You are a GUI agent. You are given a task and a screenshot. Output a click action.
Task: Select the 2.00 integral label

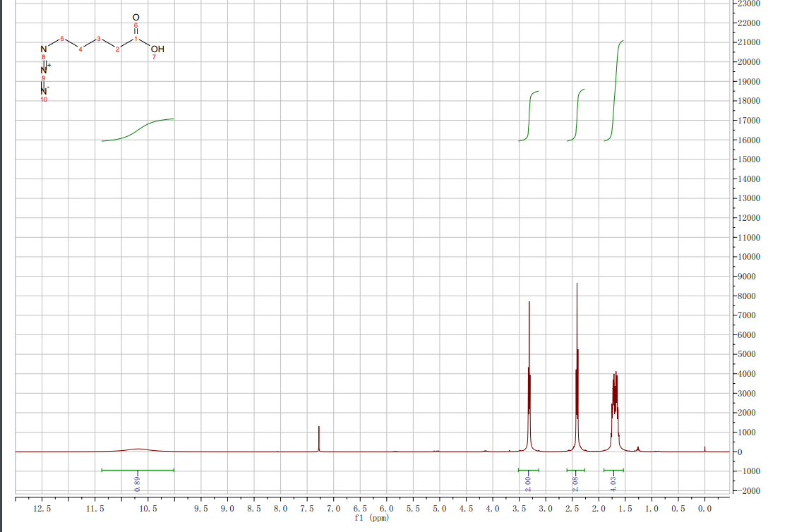(529, 483)
